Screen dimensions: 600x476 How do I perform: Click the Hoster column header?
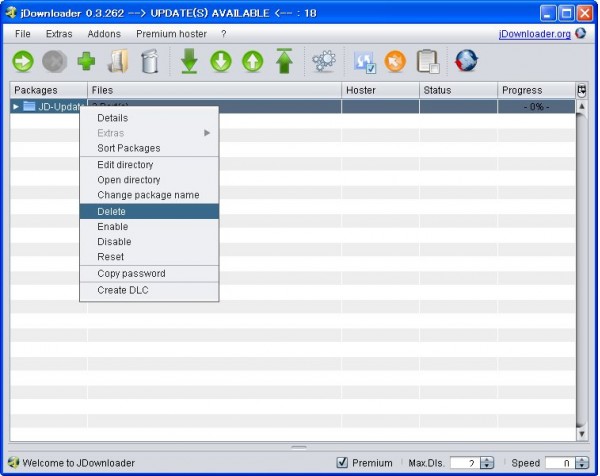click(380, 90)
